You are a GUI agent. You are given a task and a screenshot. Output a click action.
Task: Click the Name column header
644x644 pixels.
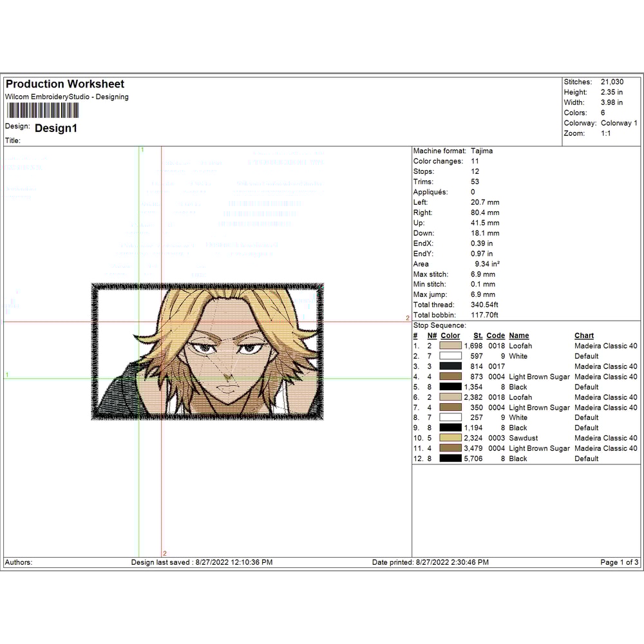click(x=518, y=336)
